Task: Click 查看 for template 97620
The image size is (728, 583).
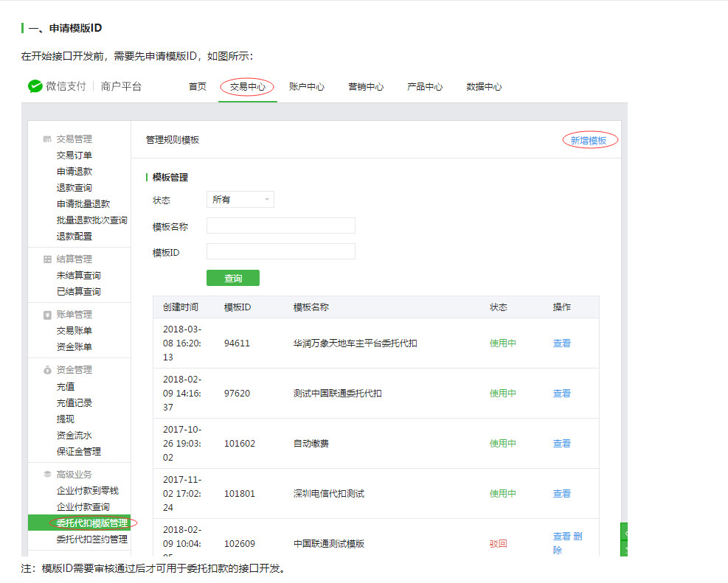Action: [x=562, y=394]
